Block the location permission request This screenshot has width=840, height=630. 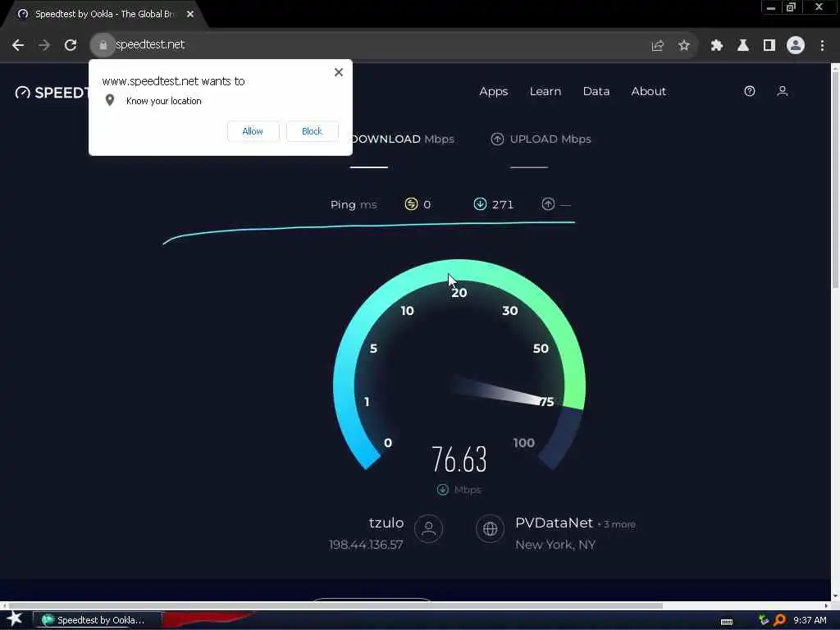[312, 131]
